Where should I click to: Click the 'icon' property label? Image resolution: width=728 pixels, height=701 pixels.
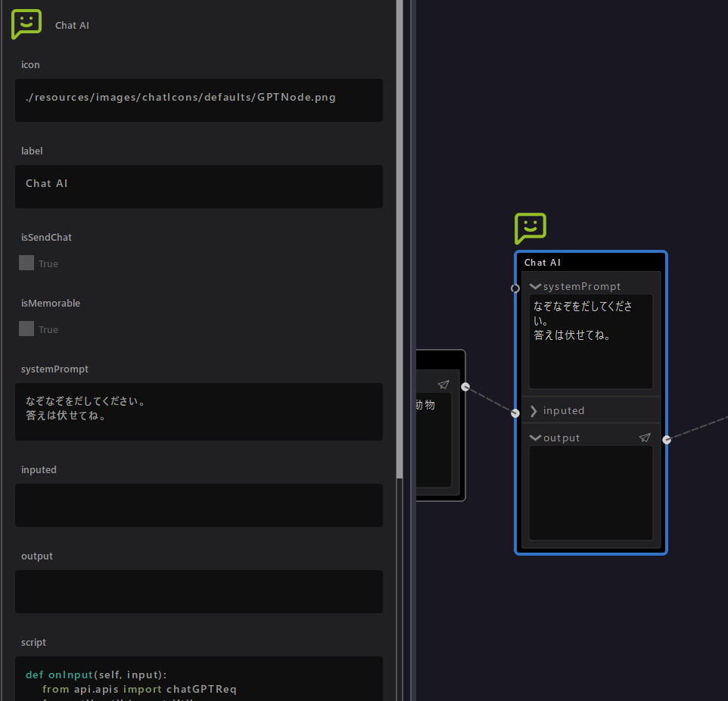coord(30,65)
